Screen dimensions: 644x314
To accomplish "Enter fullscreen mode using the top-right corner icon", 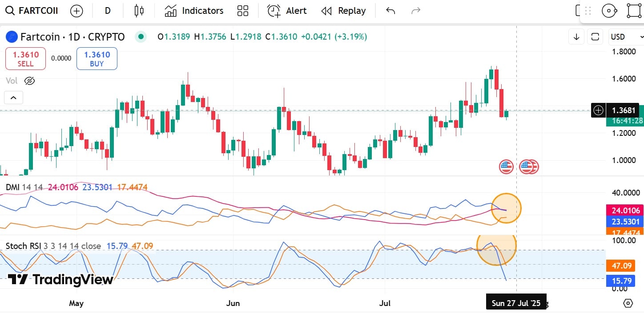I will pos(635,11).
